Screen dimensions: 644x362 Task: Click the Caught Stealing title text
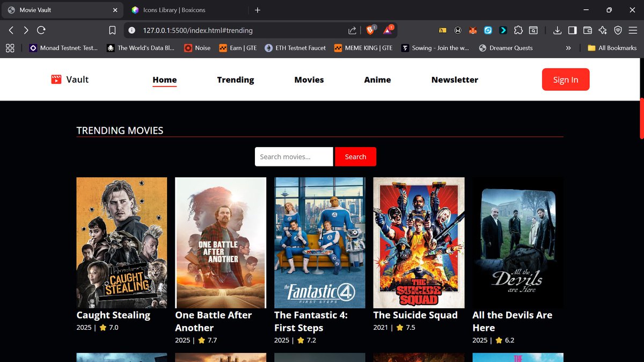tap(113, 315)
